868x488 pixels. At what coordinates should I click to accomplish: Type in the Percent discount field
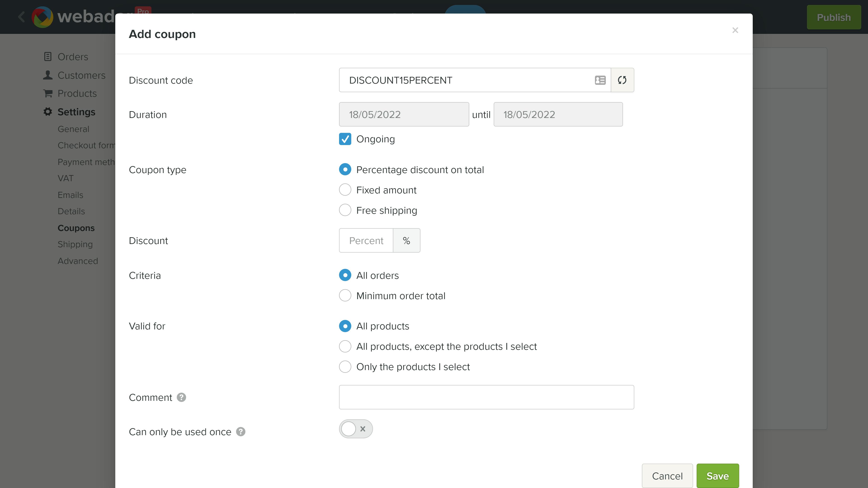[x=366, y=240]
